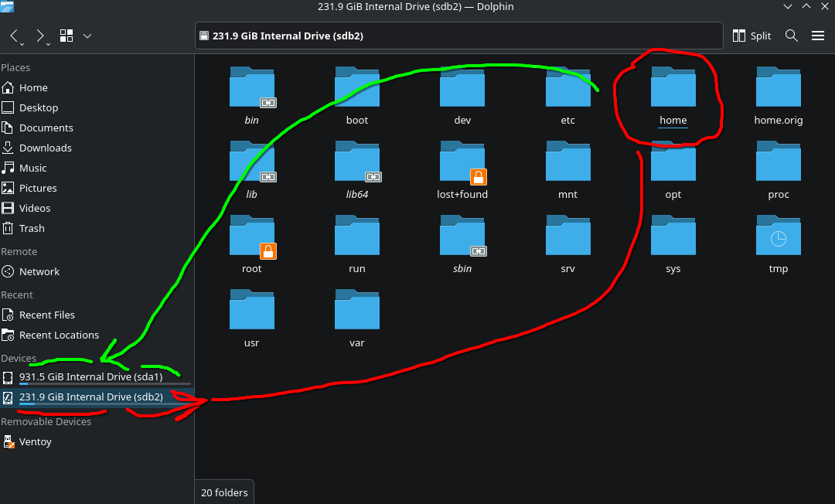
Task: Open the proc folder
Action: tap(779, 170)
